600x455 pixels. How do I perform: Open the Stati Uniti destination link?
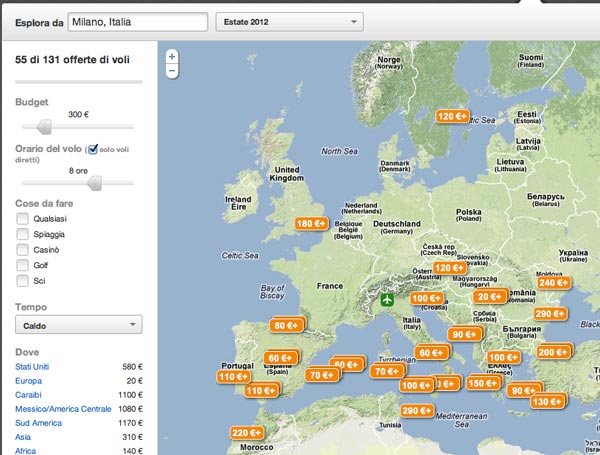32,367
